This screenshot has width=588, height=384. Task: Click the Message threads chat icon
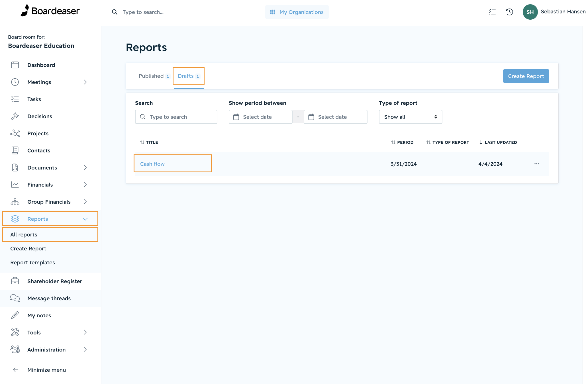tap(15, 298)
